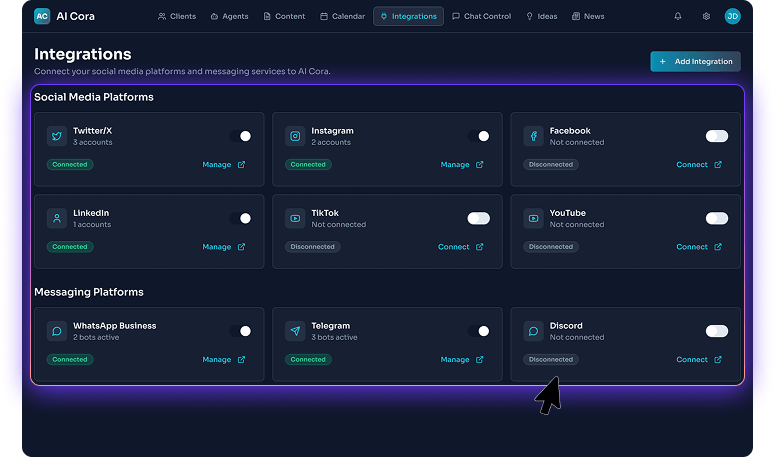Turn off the LinkedIn toggle
775x457 pixels.
click(x=241, y=218)
